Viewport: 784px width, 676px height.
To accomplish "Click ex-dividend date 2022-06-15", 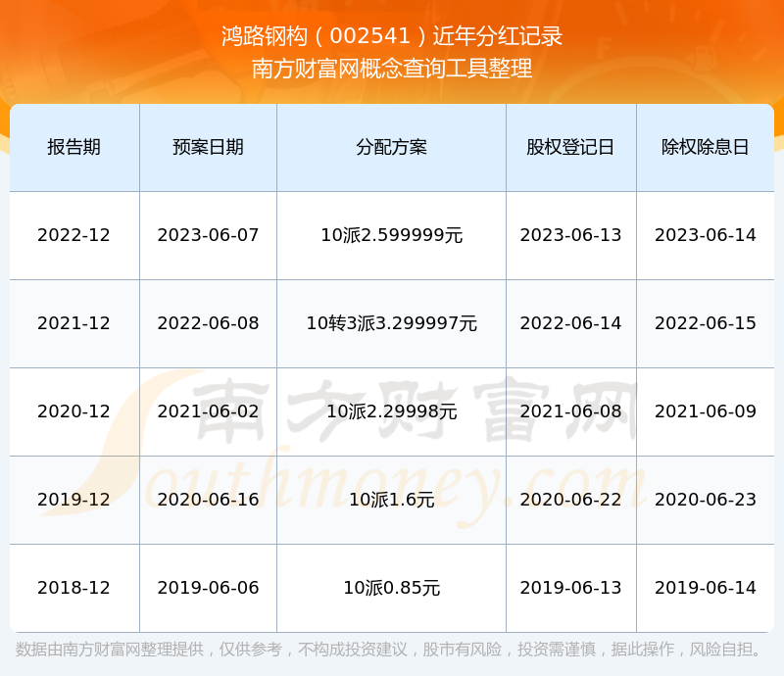I will click(x=705, y=323).
